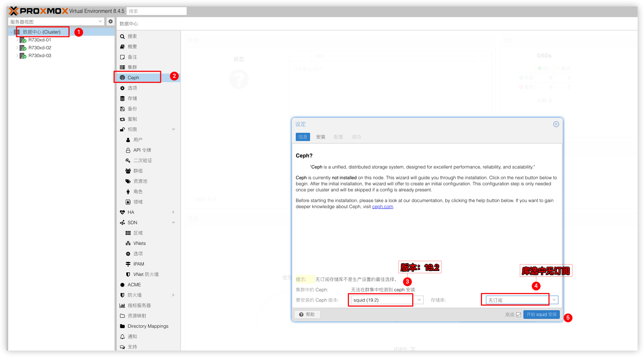Click the 备注 notes icon

point(122,57)
